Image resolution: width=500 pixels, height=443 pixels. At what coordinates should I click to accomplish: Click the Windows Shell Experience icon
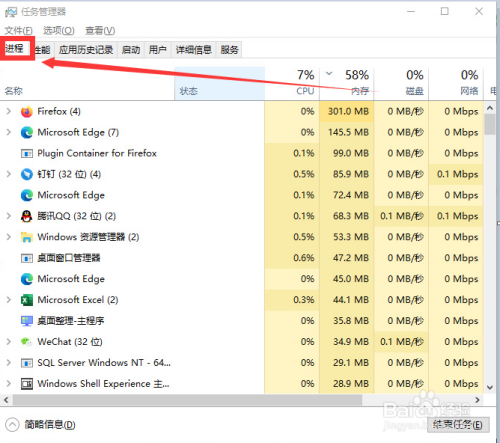27,384
